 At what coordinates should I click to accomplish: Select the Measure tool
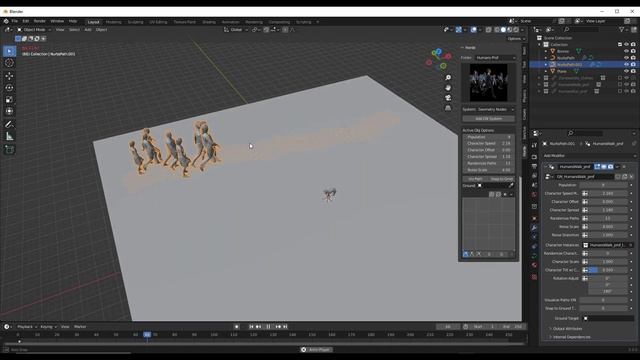(9, 136)
